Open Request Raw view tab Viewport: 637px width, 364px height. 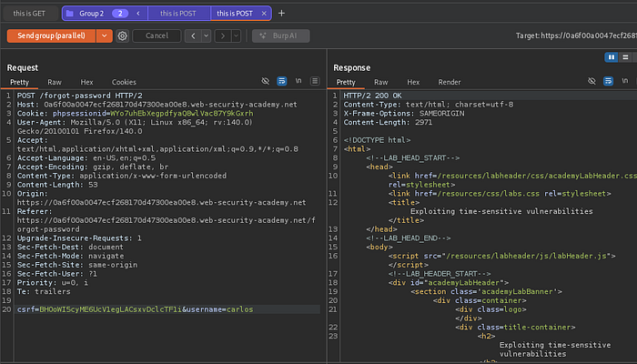55,82
